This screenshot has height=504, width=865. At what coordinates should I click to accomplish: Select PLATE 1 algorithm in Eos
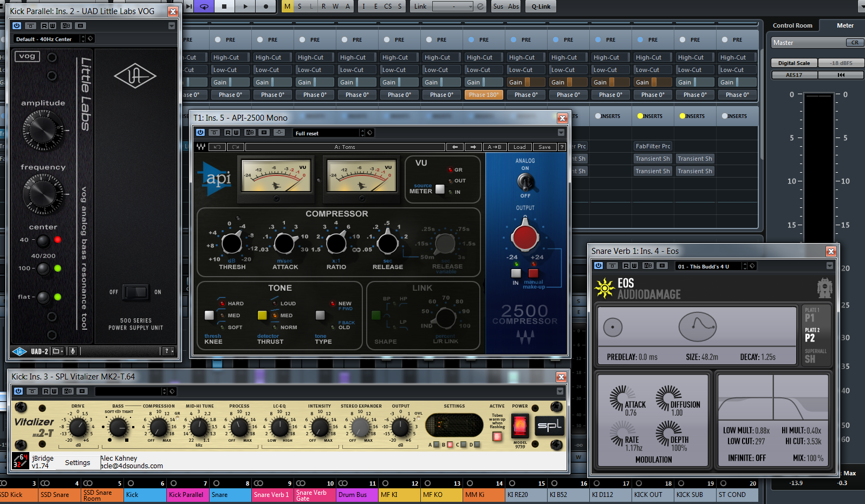[812, 315]
